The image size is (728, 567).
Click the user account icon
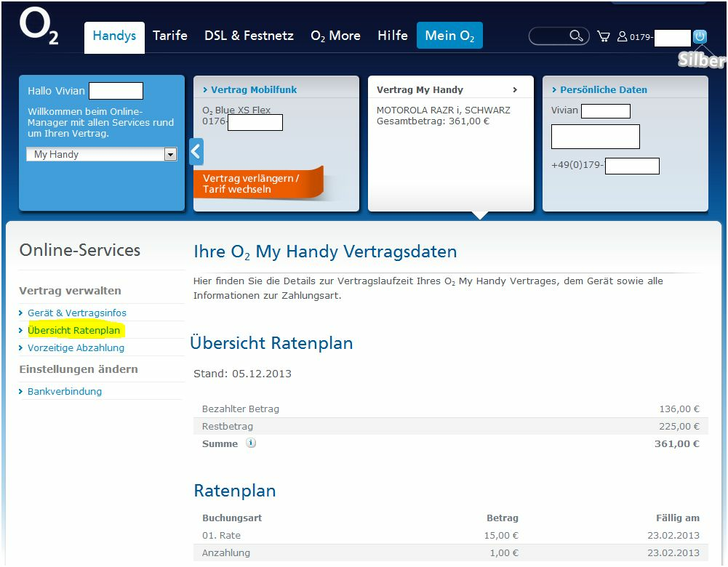(622, 36)
